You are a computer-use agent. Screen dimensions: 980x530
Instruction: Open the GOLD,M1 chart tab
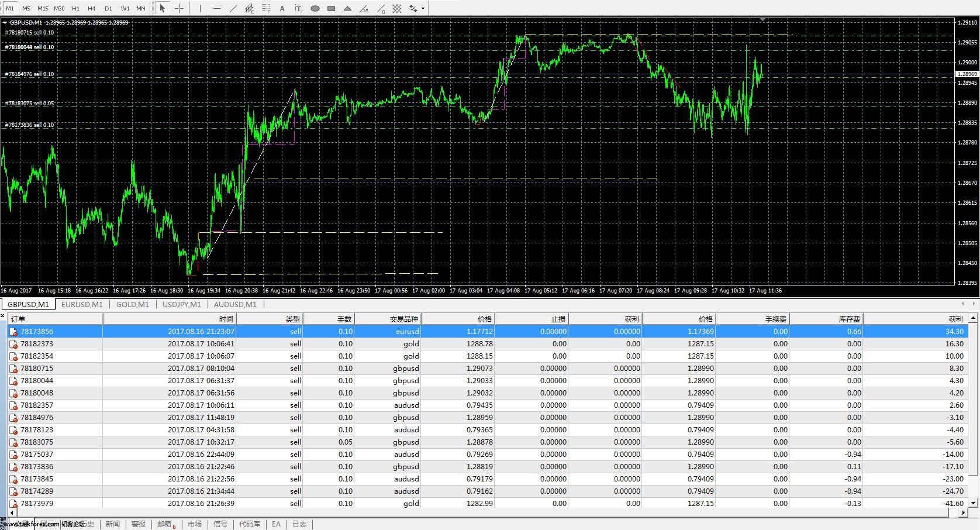(133, 304)
